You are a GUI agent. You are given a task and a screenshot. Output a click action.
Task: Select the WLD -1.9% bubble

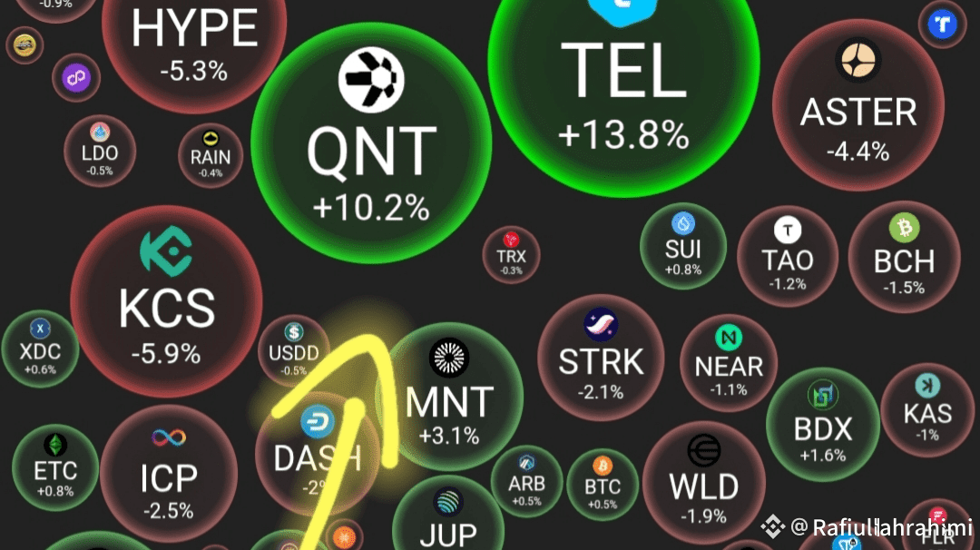click(x=704, y=483)
